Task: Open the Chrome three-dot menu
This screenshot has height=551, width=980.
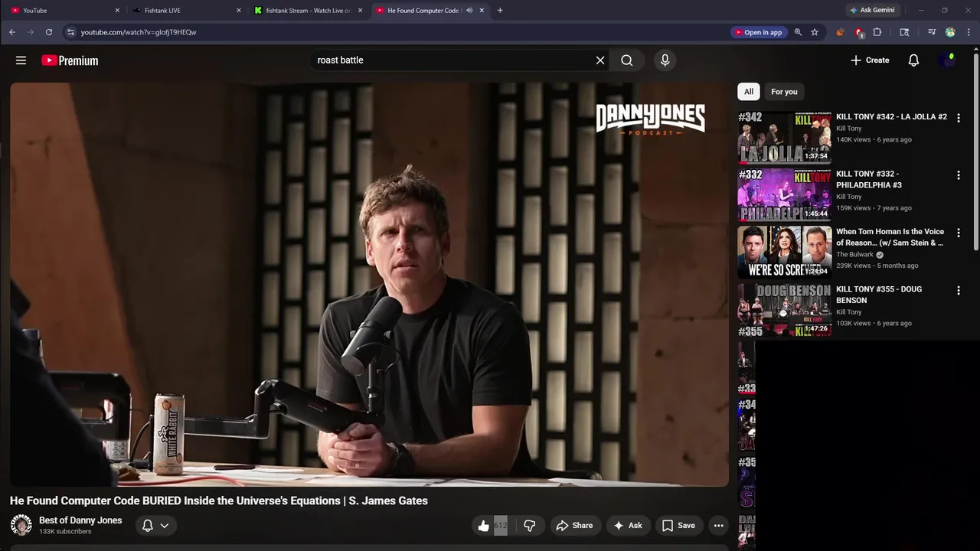Action: [x=969, y=32]
